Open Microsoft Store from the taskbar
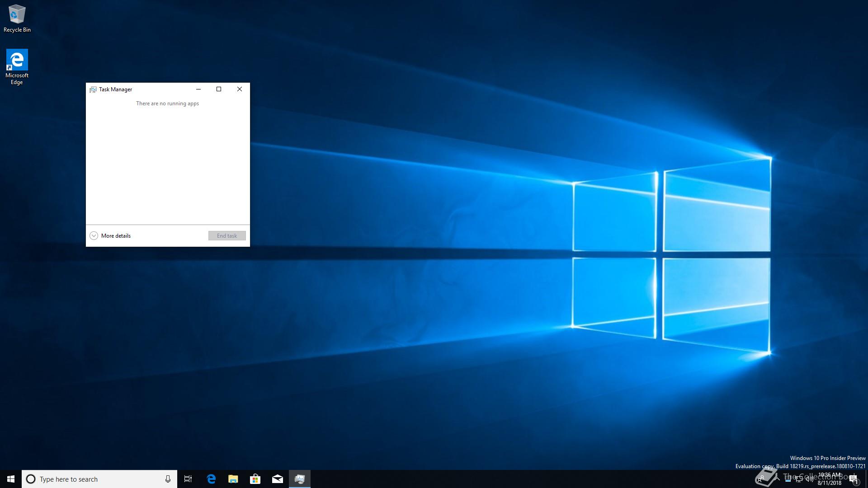This screenshot has width=868, height=488. 255,479
